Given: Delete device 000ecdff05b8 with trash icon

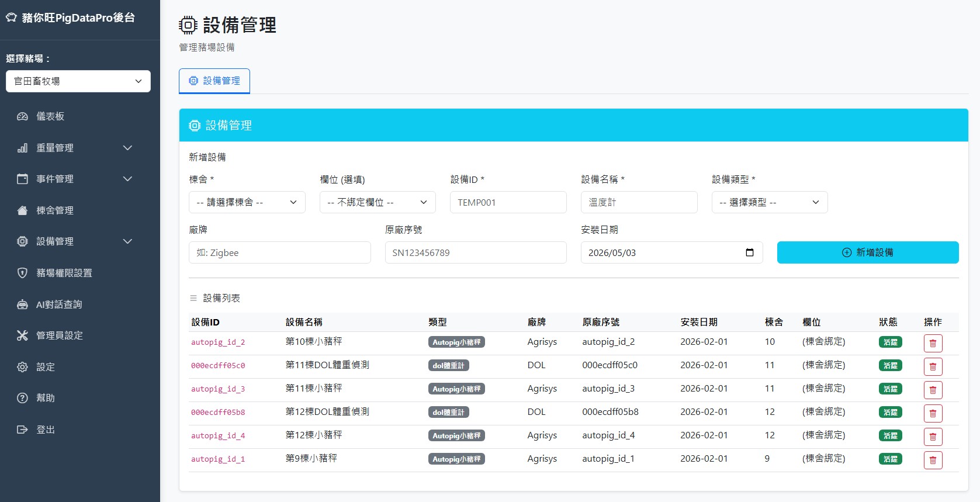Looking at the screenshot, I should coord(933,413).
